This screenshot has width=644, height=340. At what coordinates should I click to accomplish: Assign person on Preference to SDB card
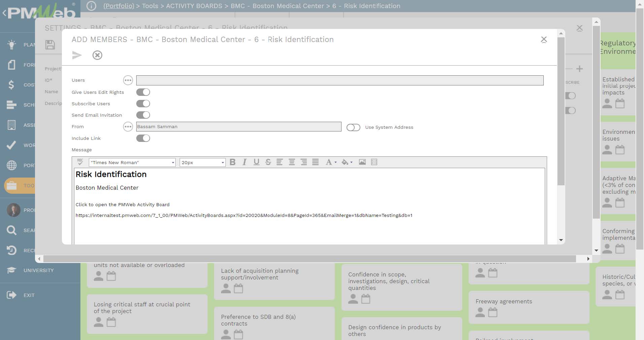(226, 334)
